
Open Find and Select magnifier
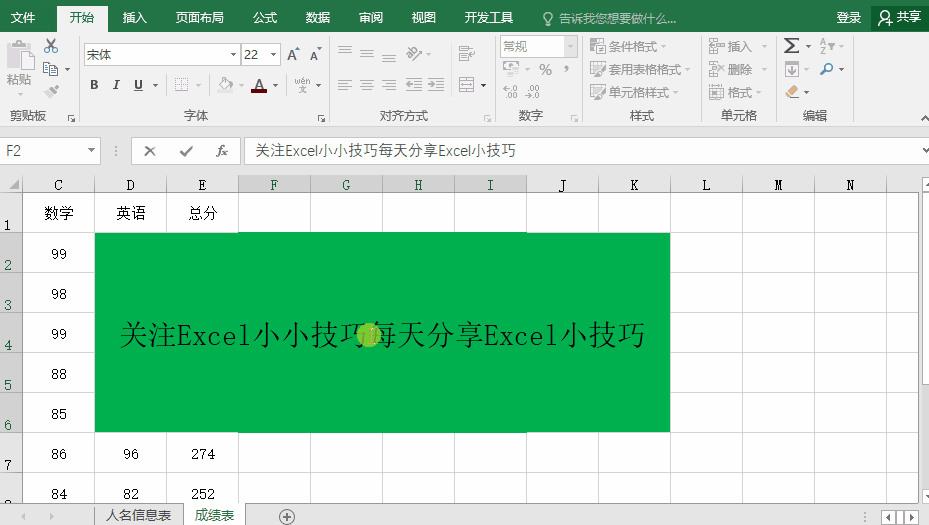pyautogui.click(x=827, y=69)
